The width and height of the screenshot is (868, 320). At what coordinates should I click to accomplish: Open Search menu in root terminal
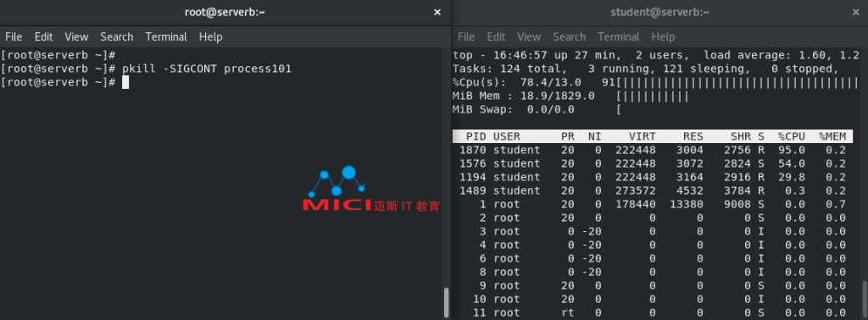[x=117, y=37]
